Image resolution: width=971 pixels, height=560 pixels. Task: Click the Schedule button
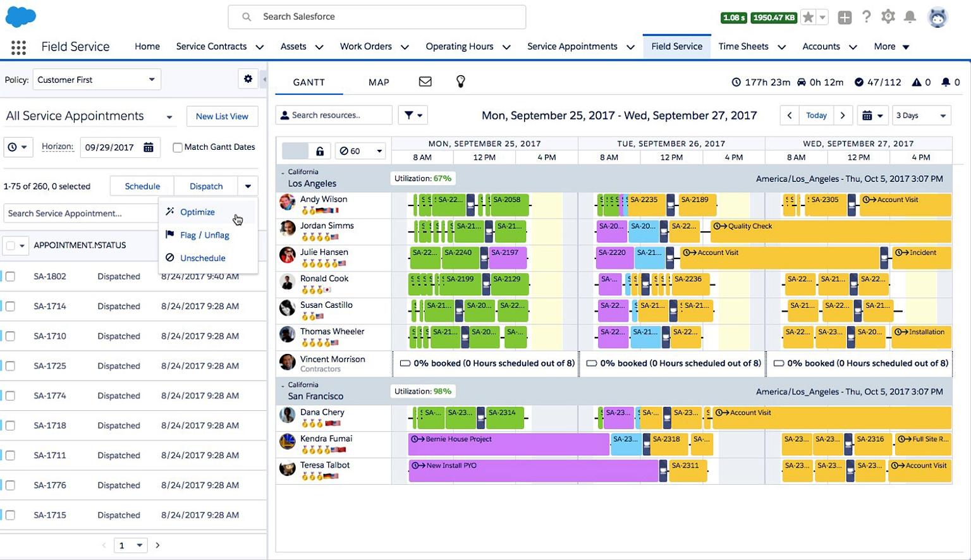(142, 185)
